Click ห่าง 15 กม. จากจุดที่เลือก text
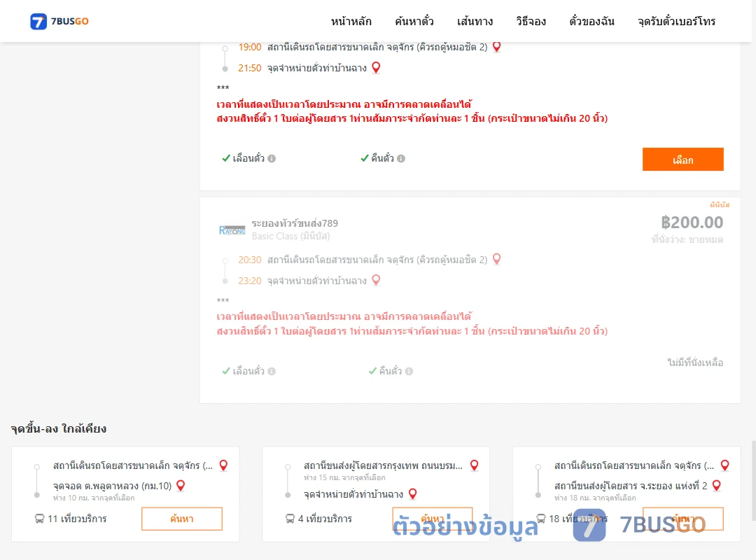 (x=344, y=477)
